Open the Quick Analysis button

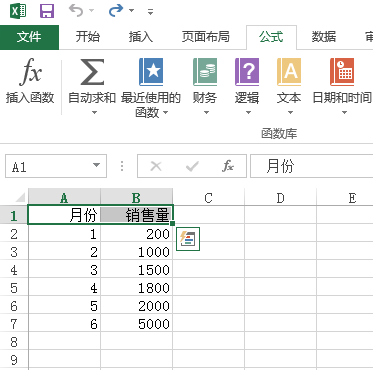[188, 239]
